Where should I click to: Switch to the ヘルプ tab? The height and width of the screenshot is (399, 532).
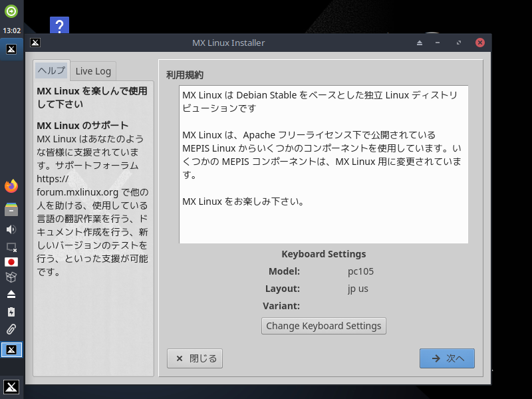52,70
